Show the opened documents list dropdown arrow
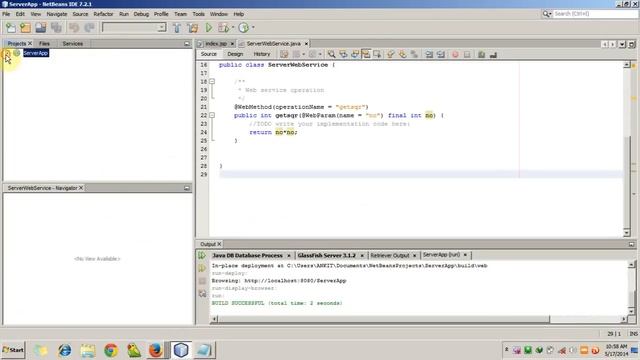This screenshot has width=640, height=360. coord(622,44)
